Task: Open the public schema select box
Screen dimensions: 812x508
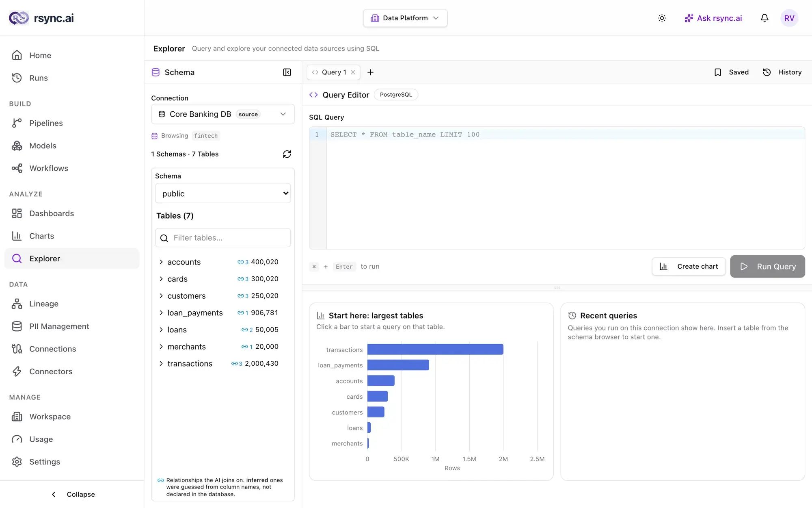Action: coord(223,193)
